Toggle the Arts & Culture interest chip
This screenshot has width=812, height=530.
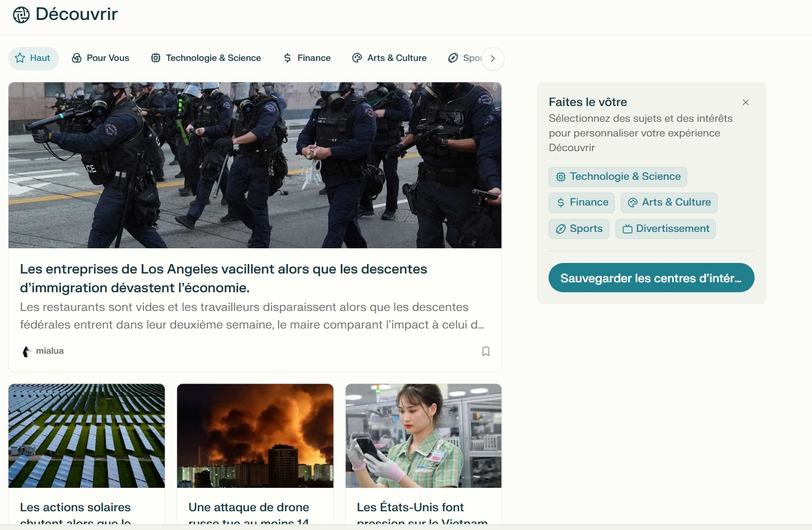[x=669, y=203]
